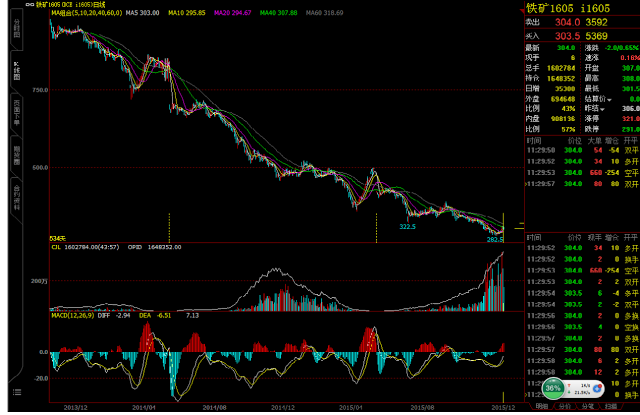Viewport: 640px width, 415px height.
Task: Click the MACD(12,26,9) indicator label
Action: pos(73,315)
